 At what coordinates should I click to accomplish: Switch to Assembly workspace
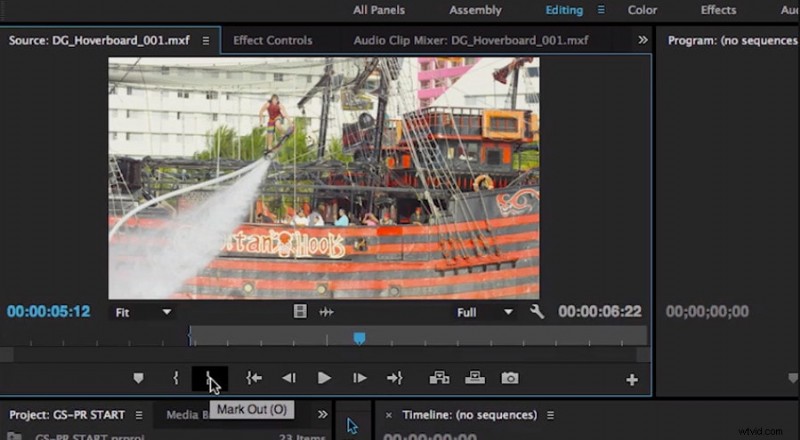(476, 10)
